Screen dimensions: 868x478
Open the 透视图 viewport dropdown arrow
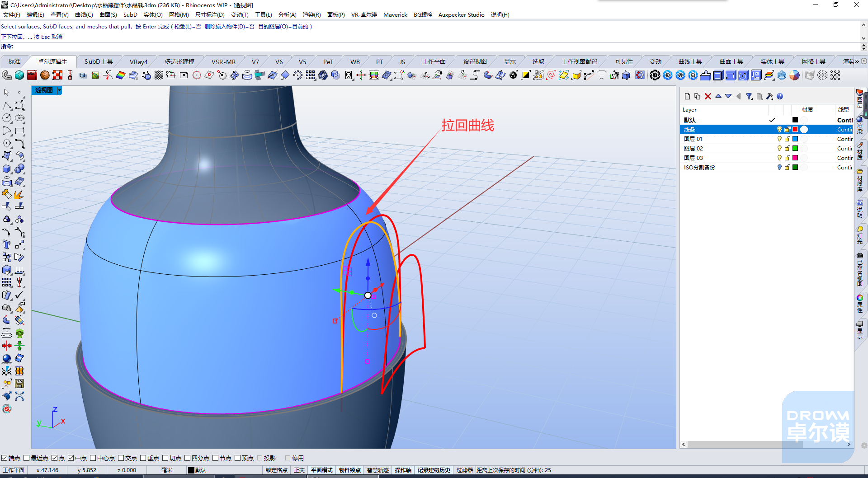click(59, 90)
